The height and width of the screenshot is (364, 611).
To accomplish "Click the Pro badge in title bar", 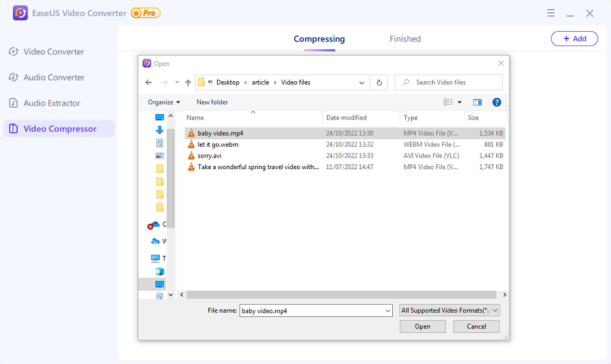I will click(x=146, y=13).
